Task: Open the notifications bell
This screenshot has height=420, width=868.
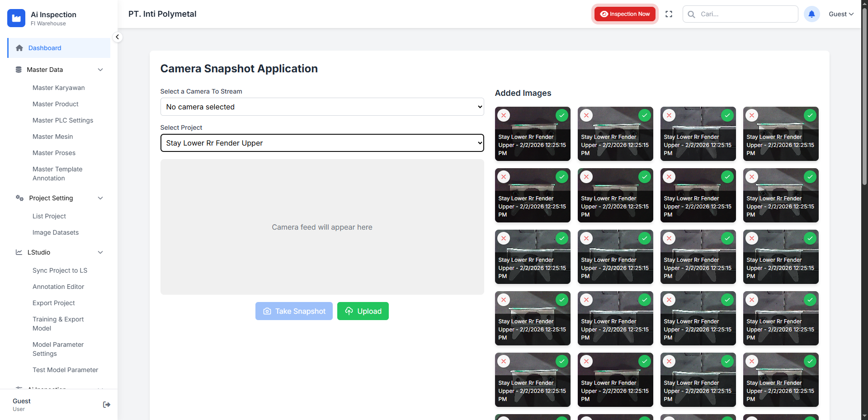Action: coord(812,14)
